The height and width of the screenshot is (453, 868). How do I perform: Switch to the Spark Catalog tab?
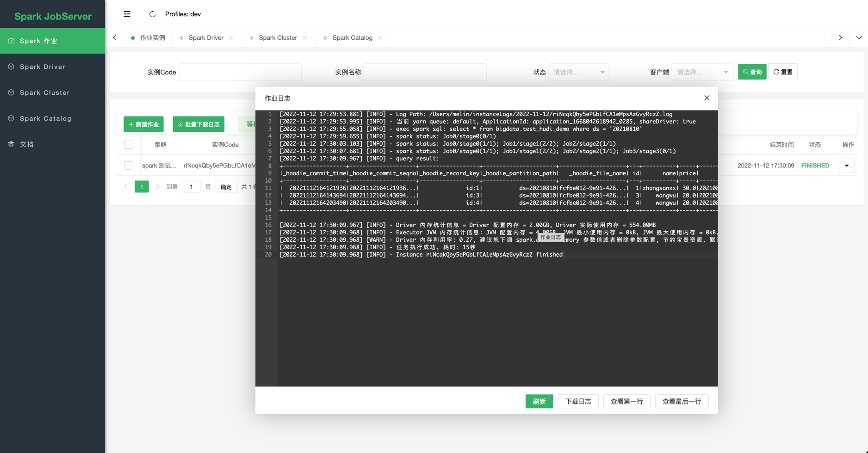(x=352, y=38)
